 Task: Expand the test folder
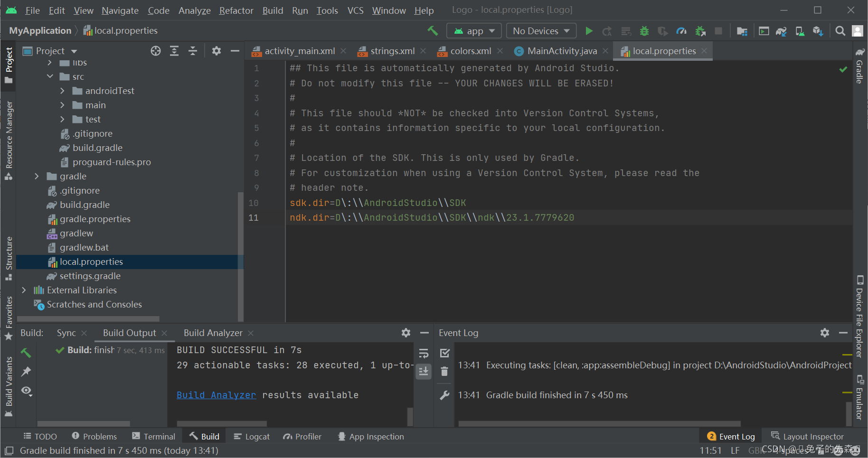click(x=62, y=119)
